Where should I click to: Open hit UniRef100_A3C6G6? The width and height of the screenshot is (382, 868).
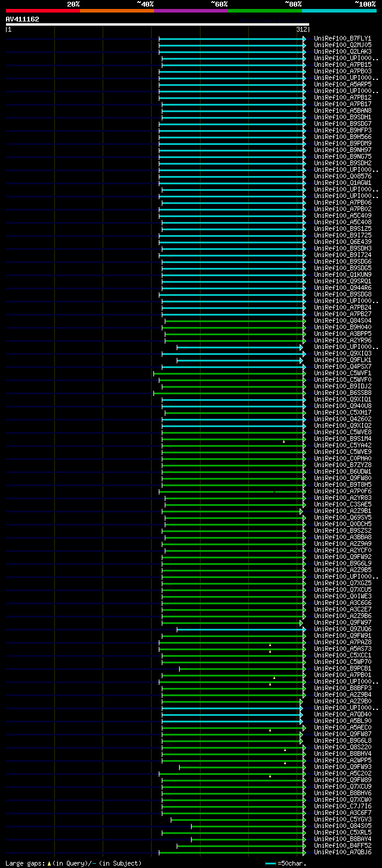(x=343, y=603)
